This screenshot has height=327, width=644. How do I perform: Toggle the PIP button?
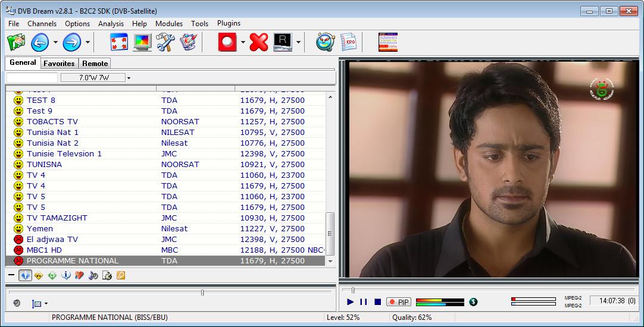click(x=399, y=302)
